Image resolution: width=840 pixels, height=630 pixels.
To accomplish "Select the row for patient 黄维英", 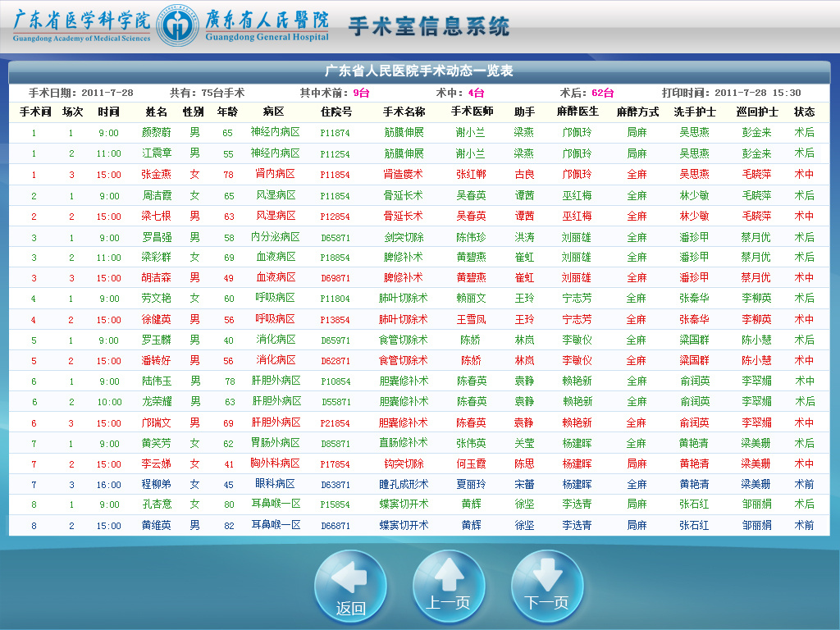I will pos(420,525).
